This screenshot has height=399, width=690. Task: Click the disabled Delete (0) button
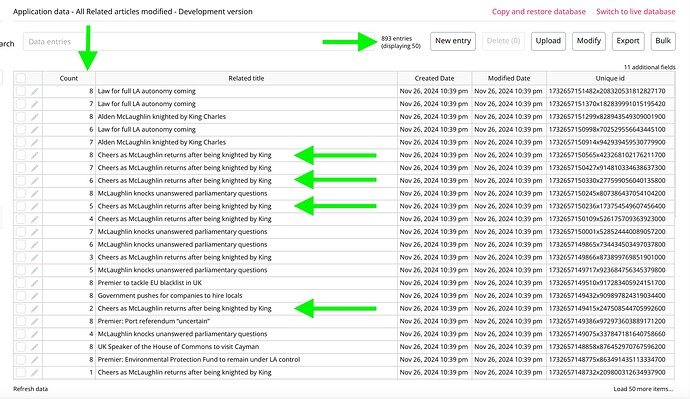[503, 41]
